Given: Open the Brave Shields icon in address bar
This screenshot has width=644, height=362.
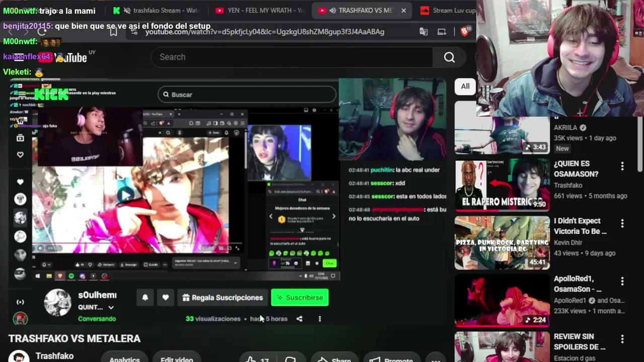Looking at the screenshot, I should 465,31.
